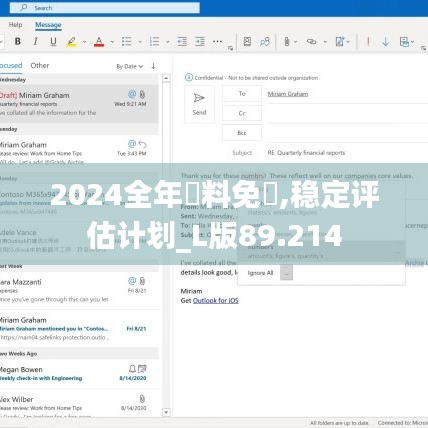This screenshot has height=428, width=428.
Task: Switch to Other inbox tab
Action: (x=40, y=65)
